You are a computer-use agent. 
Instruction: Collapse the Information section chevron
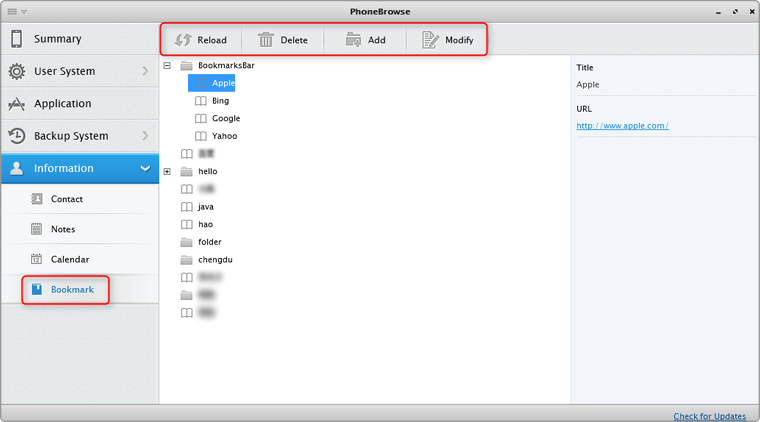click(x=145, y=168)
